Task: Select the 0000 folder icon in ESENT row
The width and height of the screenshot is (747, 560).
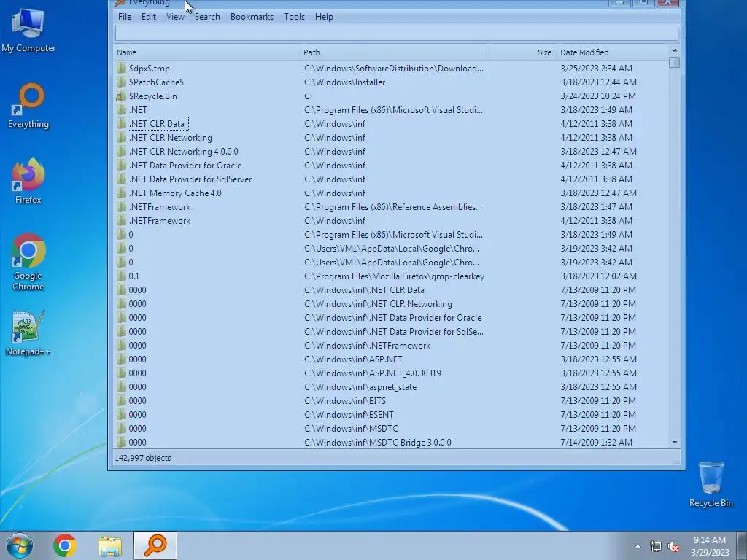Action: tap(121, 414)
